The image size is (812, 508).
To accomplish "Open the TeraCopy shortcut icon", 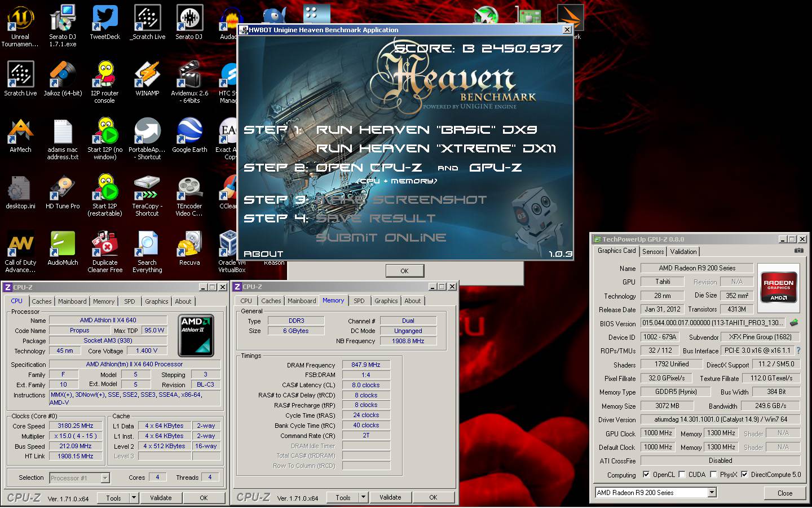I will 147,195.
